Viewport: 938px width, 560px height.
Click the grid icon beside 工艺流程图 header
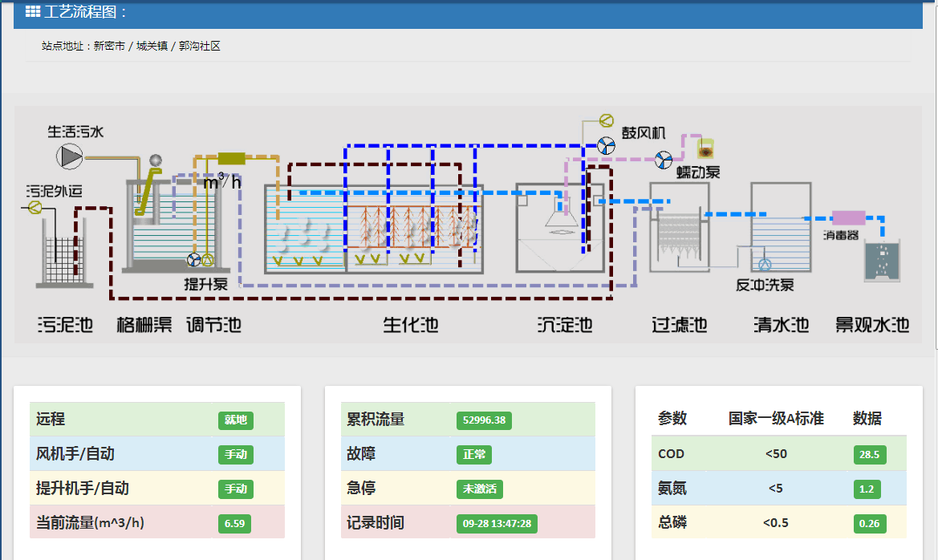pyautogui.click(x=33, y=12)
